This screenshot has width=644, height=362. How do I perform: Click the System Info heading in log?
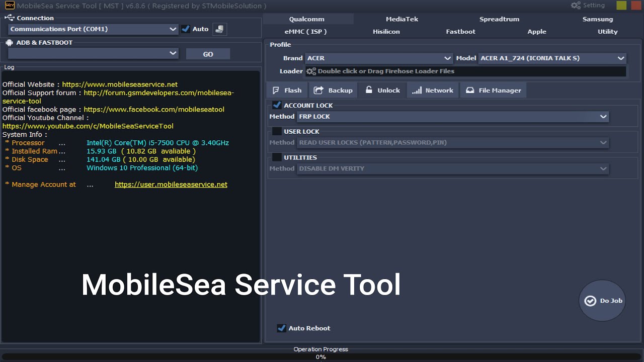coord(25,135)
